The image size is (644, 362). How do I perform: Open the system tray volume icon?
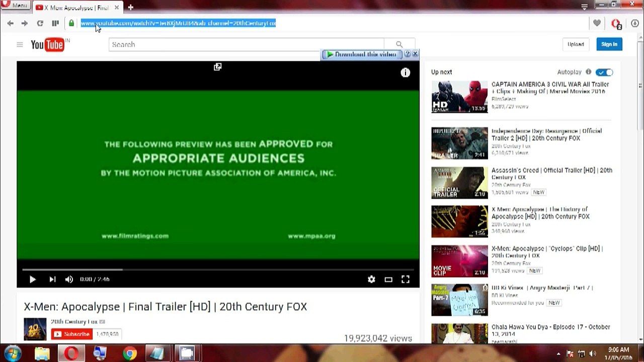pyautogui.click(x=592, y=354)
